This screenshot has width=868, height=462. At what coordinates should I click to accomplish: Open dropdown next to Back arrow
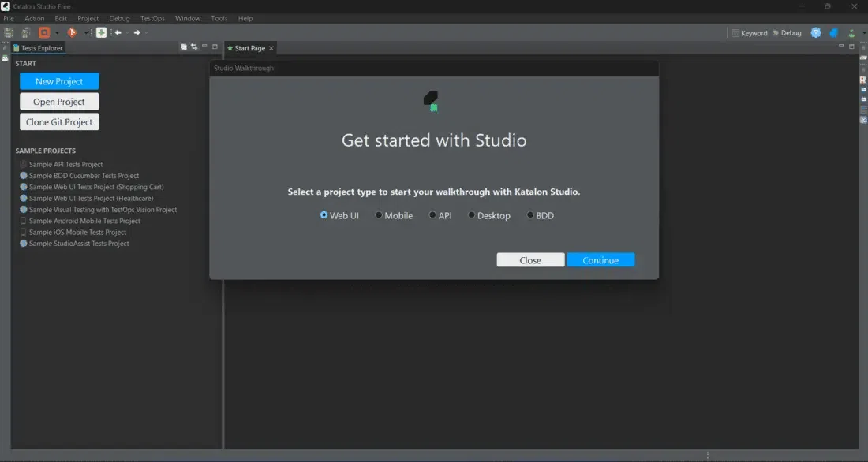[127, 32]
